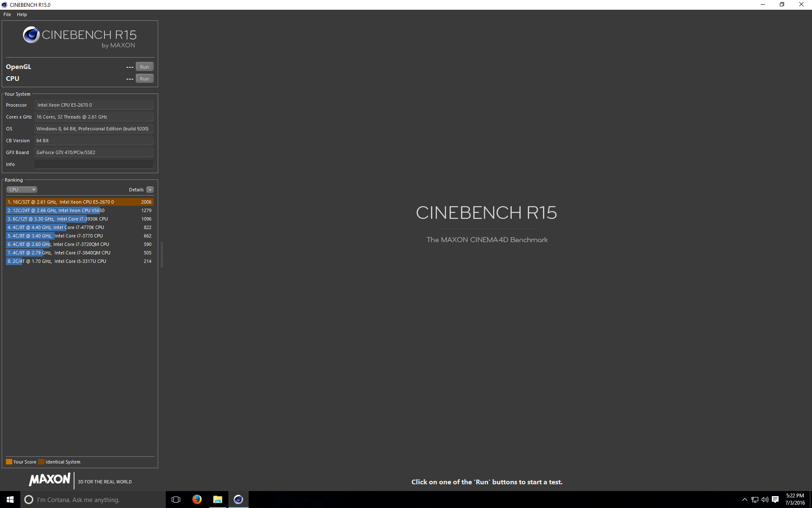
Task: Select the OS field Windows 8 64 Bit
Action: point(93,129)
